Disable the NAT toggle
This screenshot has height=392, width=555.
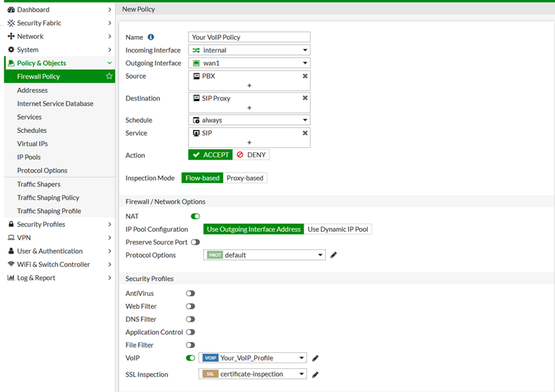(x=195, y=216)
